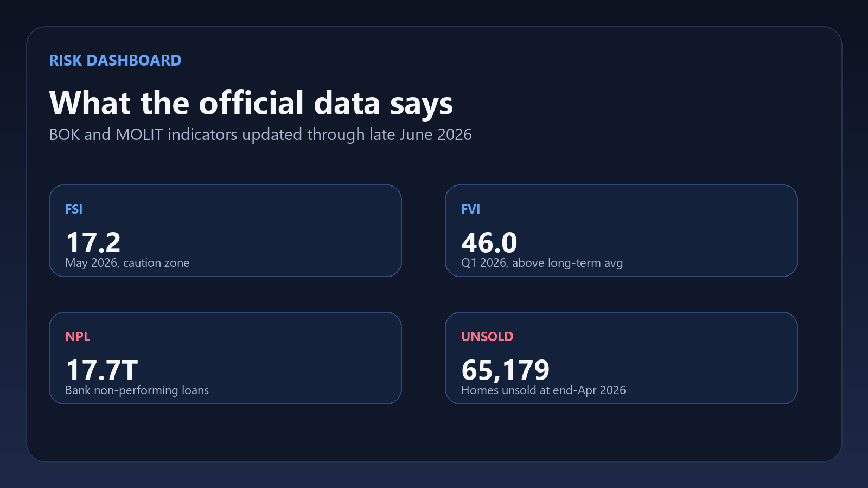Select the FSI metric card
Screen dimensions: 868x488
[x=225, y=230]
